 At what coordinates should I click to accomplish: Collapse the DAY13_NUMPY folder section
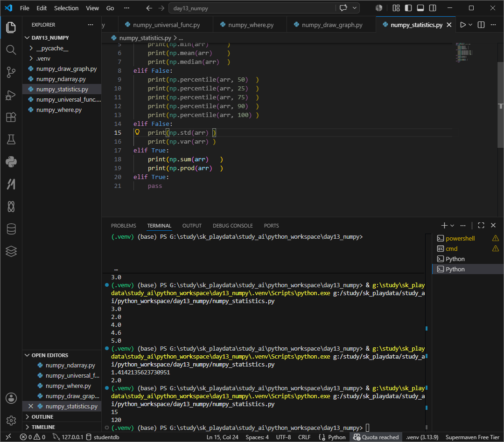(x=62, y=38)
